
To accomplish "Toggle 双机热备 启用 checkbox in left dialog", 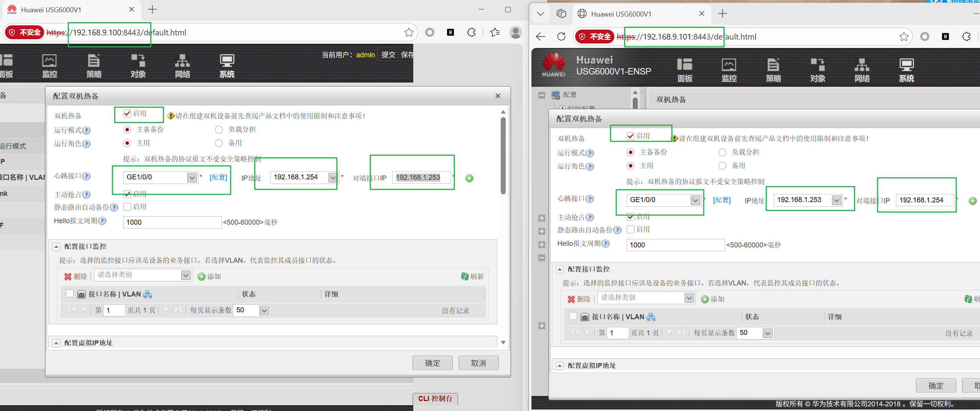I will coord(127,113).
